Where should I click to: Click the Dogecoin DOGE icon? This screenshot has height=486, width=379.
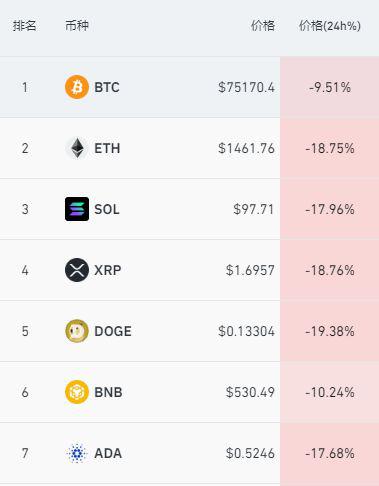[x=77, y=331]
